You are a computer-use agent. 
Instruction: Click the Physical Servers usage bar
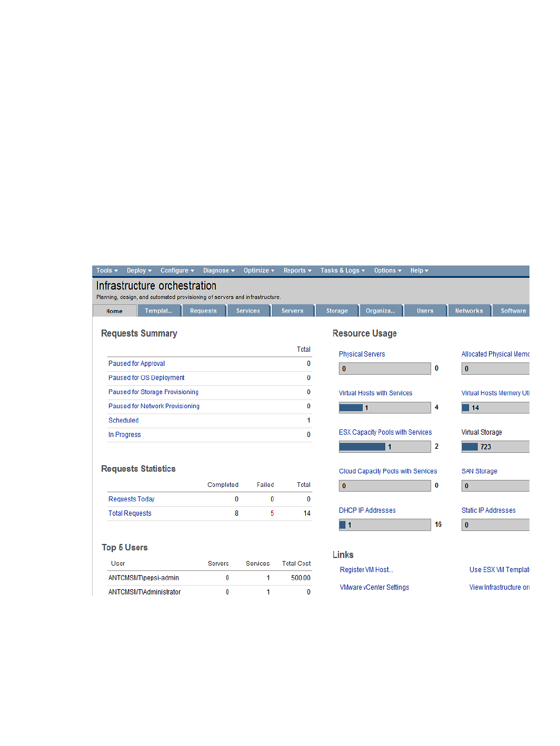click(x=385, y=369)
